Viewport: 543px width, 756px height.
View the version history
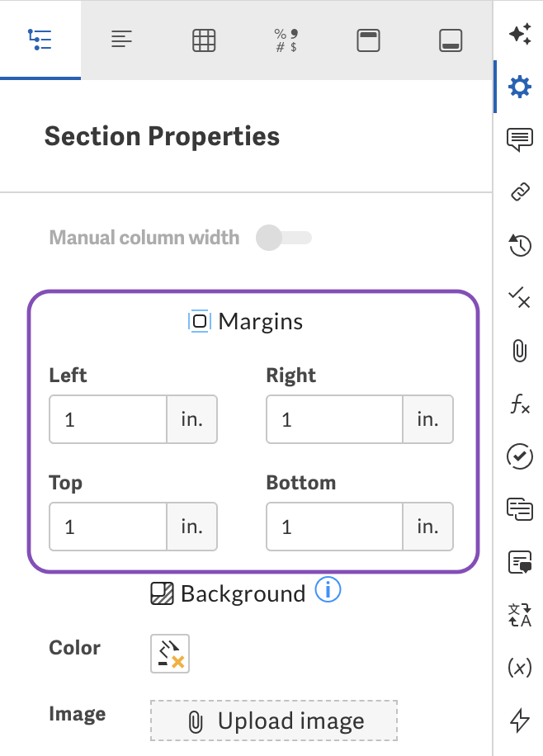tap(519, 245)
